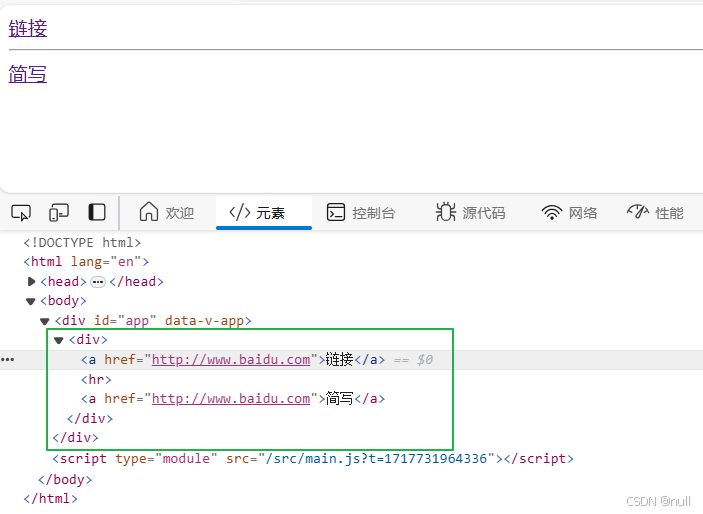Click the baidu href in the 链接 anchor row

coord(231,360)
